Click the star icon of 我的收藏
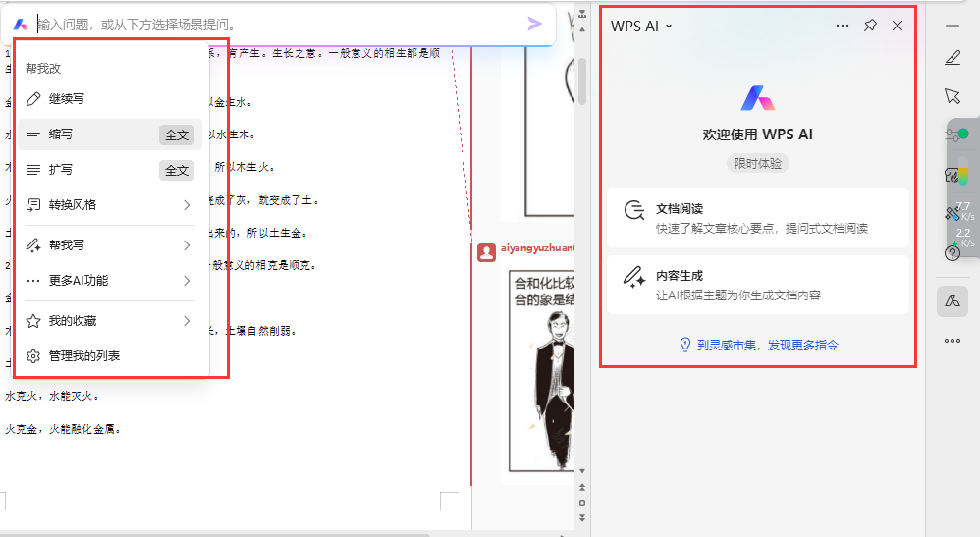 click(x=33, y=321)
